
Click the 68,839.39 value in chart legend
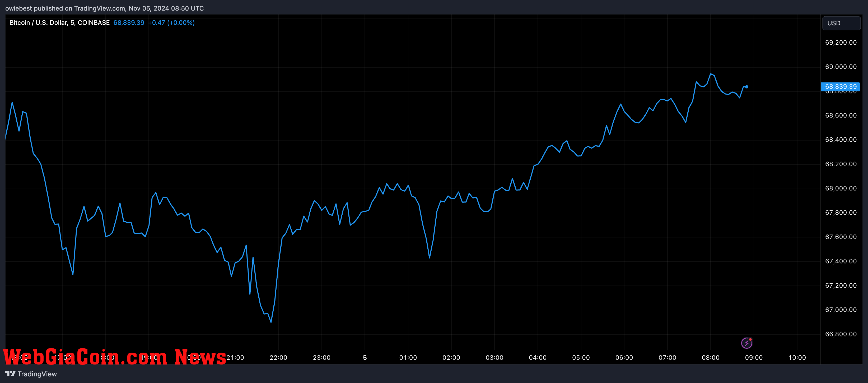(x=129, y=22)
